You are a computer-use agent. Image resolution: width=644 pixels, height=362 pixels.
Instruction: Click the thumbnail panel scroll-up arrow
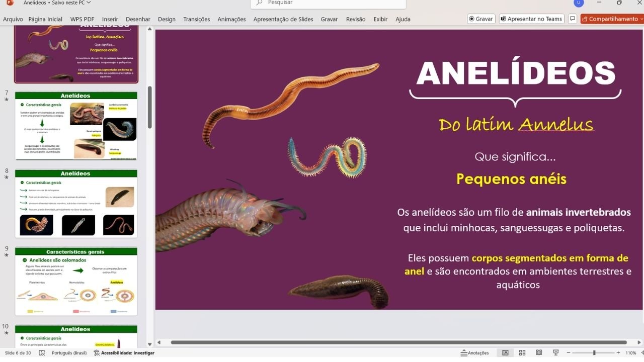coord(149,30)
